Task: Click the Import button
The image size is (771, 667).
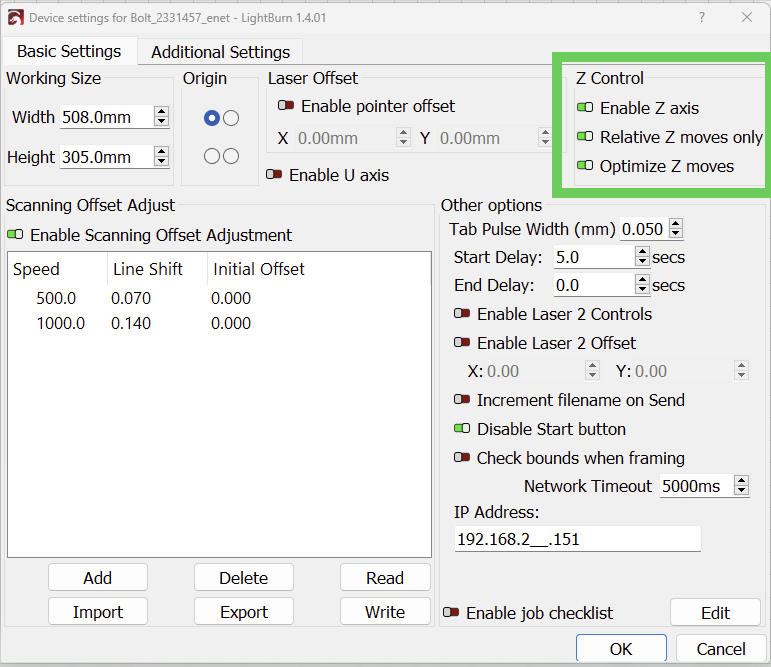Action: [x=98, y=611]
